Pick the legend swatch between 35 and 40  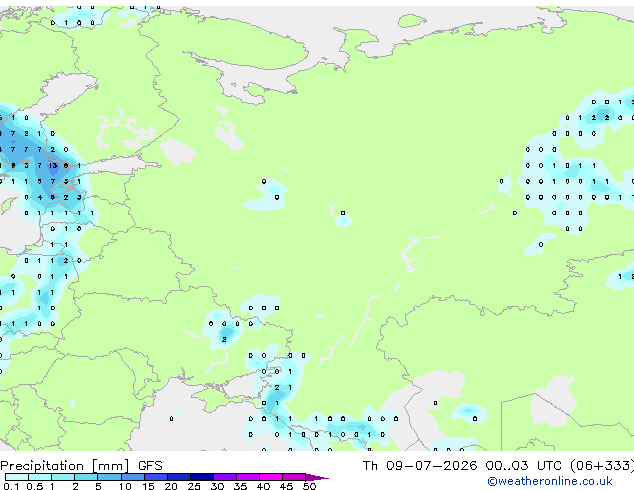248,477
